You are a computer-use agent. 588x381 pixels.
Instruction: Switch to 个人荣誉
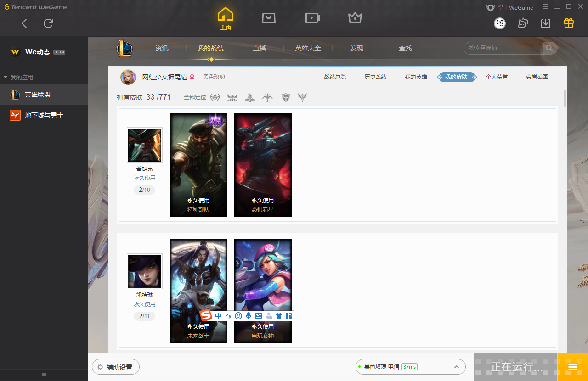[497, 77]
